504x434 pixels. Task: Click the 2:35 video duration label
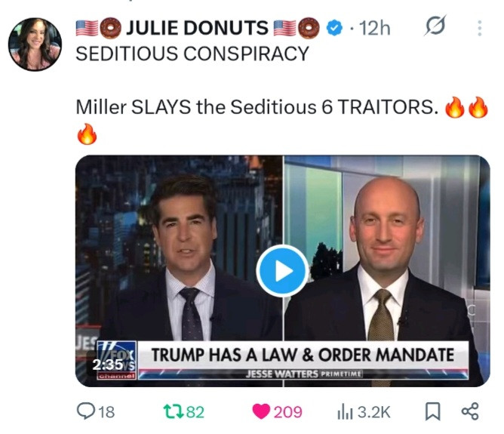point(108,365)
